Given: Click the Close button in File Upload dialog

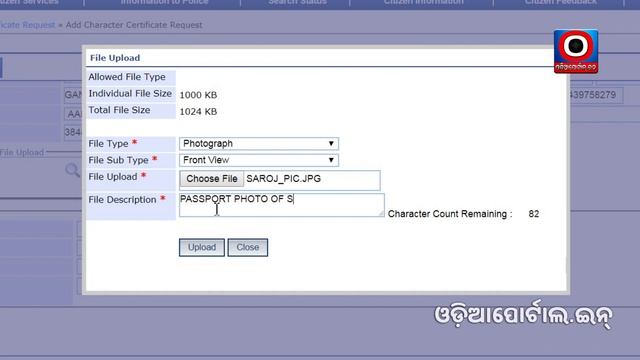Looking at the screenshot, I should coord(248,247).
